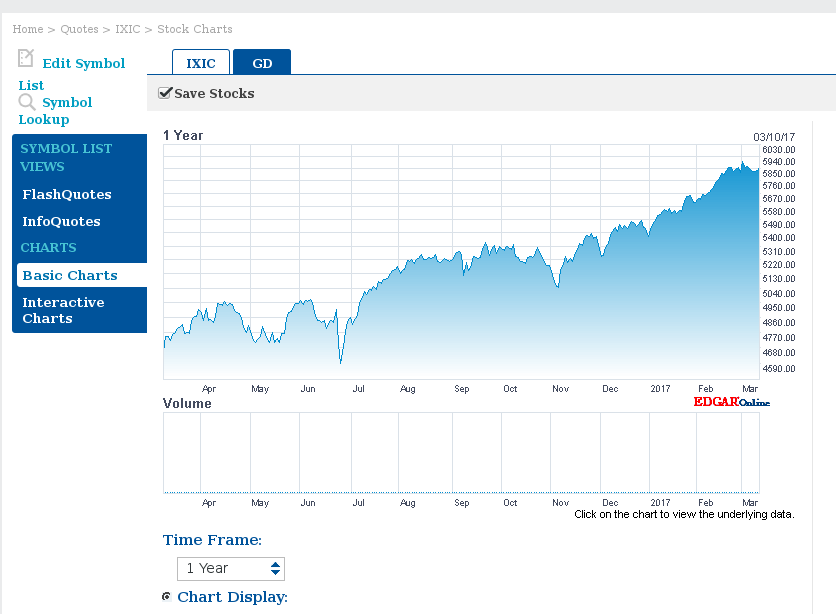The image size is (836, 614).
Task: Click the Time Frame heading
Action: click(212, 540)
